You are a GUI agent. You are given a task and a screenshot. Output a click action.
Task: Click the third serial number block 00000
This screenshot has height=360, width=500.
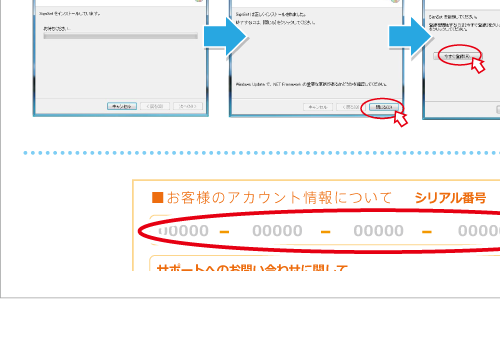click(x=379, y=231)
